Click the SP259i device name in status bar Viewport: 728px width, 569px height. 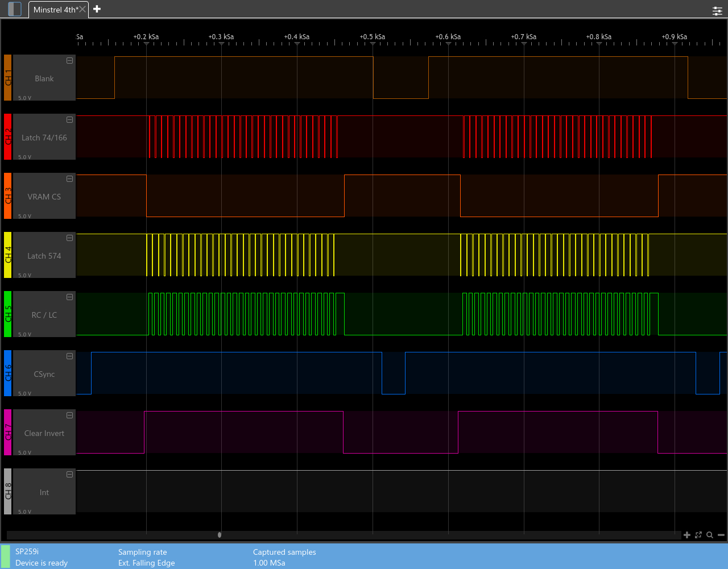[27, 552]
